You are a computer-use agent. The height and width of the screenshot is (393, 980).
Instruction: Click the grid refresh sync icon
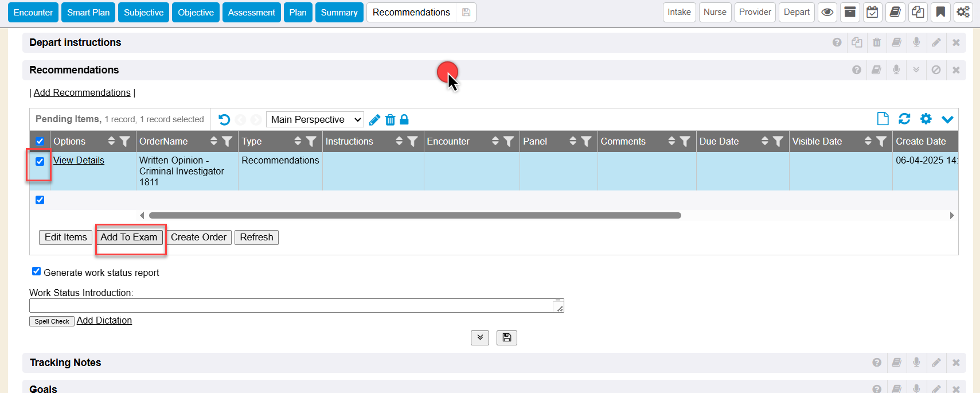click(x=904, y=119)
